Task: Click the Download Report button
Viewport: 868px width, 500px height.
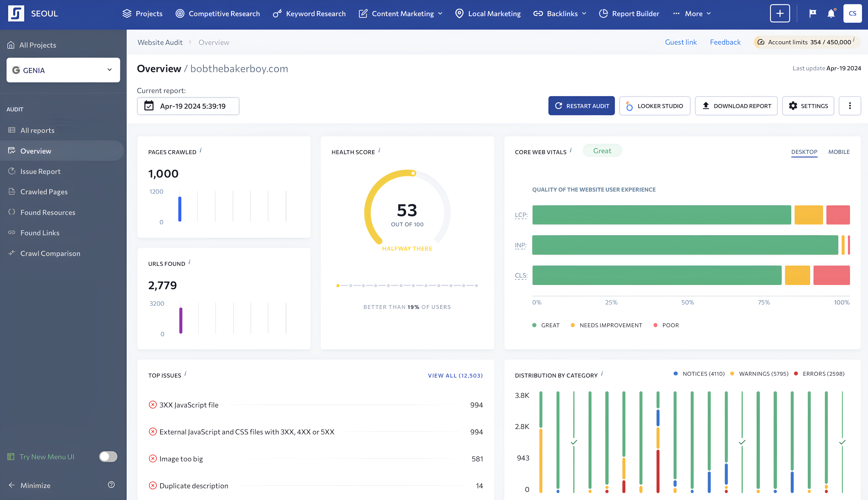Action: pos(736,106)
